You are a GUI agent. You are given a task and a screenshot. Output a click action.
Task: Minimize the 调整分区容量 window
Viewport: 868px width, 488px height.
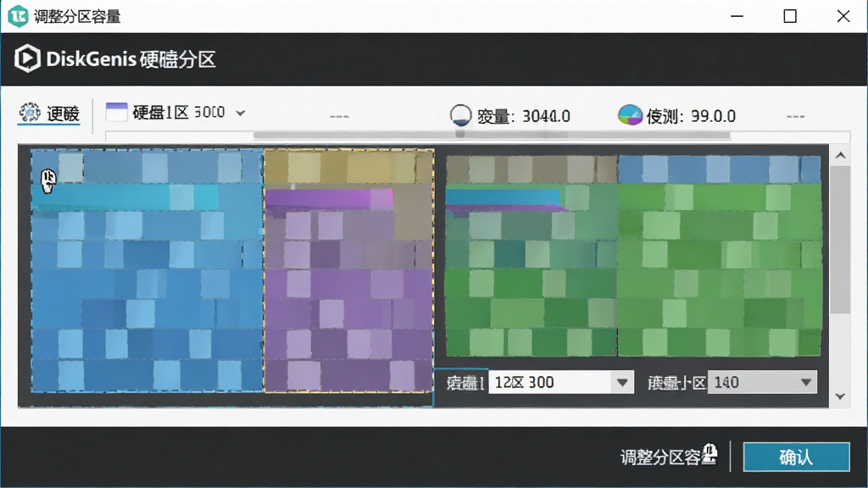tap(737, 16)
